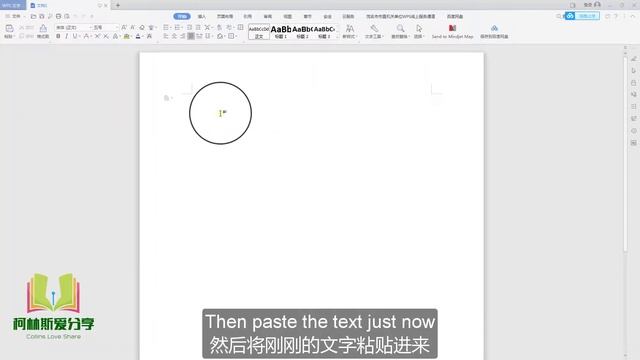Toggle Underline formatting

[75, 37]
